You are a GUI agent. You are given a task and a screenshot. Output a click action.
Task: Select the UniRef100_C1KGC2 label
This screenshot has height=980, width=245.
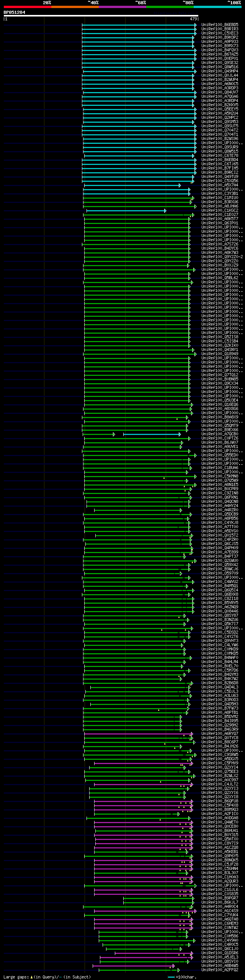point(220,211)
